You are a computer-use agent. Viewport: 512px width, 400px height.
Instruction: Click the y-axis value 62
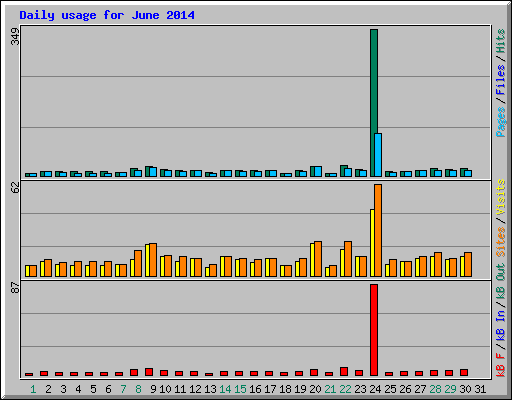click(15, 188)
